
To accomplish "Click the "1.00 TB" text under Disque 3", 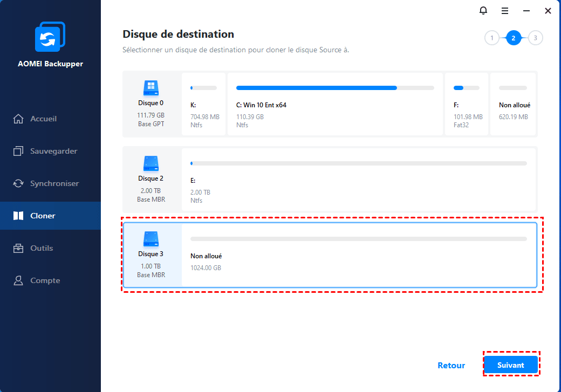I will coord(151,266).
